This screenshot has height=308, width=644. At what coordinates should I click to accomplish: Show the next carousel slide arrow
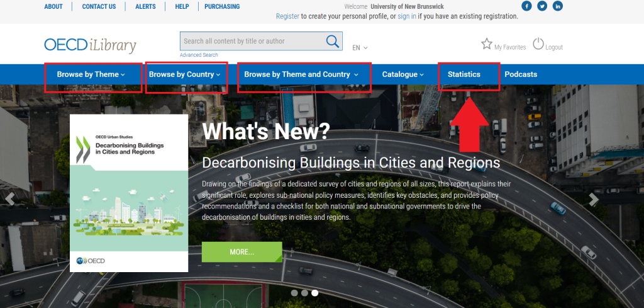tap(594, 200)
